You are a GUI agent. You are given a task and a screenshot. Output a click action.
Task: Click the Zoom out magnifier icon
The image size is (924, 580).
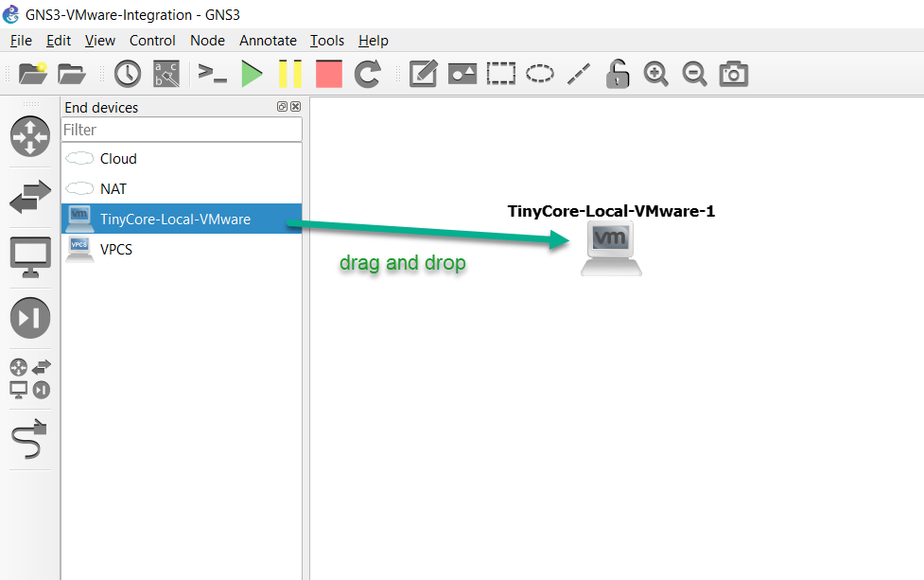click(x=695, y=74)
